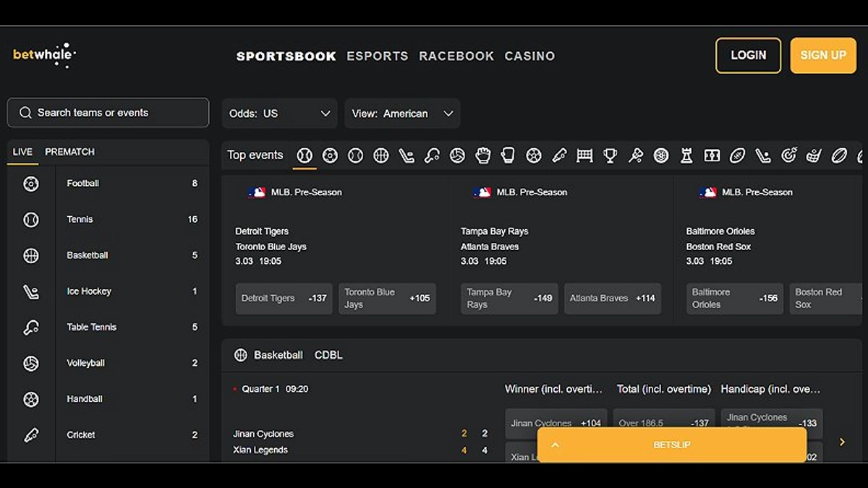
Task: Click the Ice Hockey icon in left sidebar
Action: (31, 291)
